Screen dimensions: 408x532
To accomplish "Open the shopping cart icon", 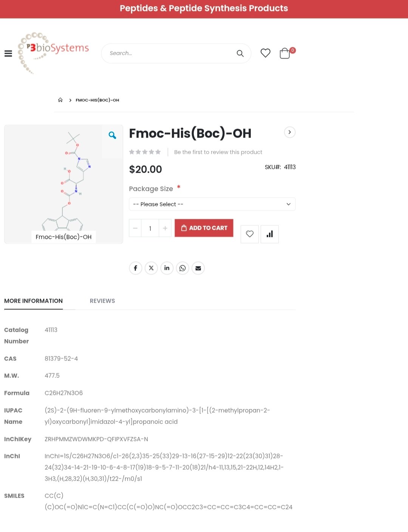I will (x=285, y=53).
